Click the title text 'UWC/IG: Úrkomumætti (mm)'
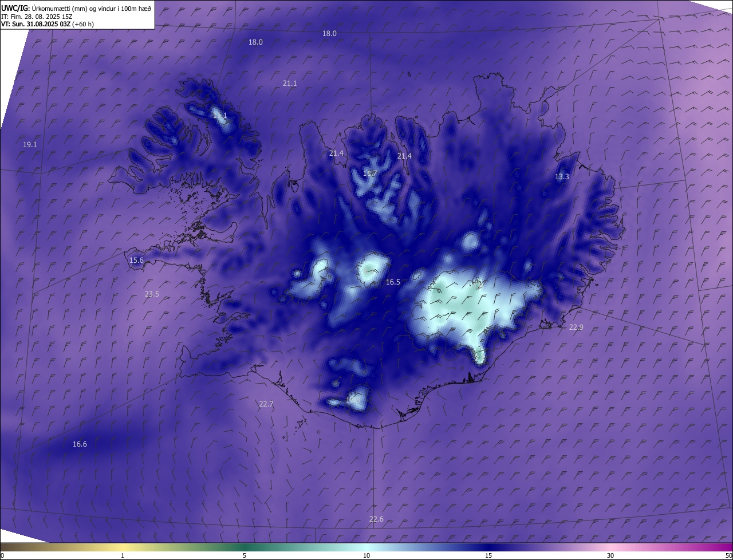Screen dimensions: 733x560 click(44, 7)
